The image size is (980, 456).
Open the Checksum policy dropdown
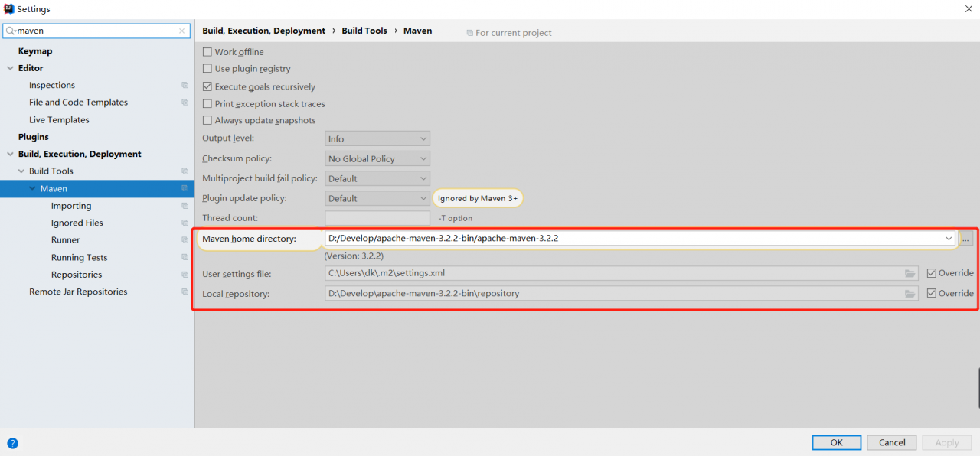tap(377, 158)
